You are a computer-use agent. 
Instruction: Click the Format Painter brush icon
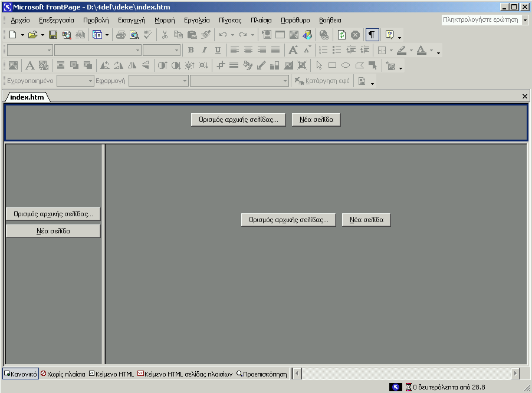(x=206, y=35)
